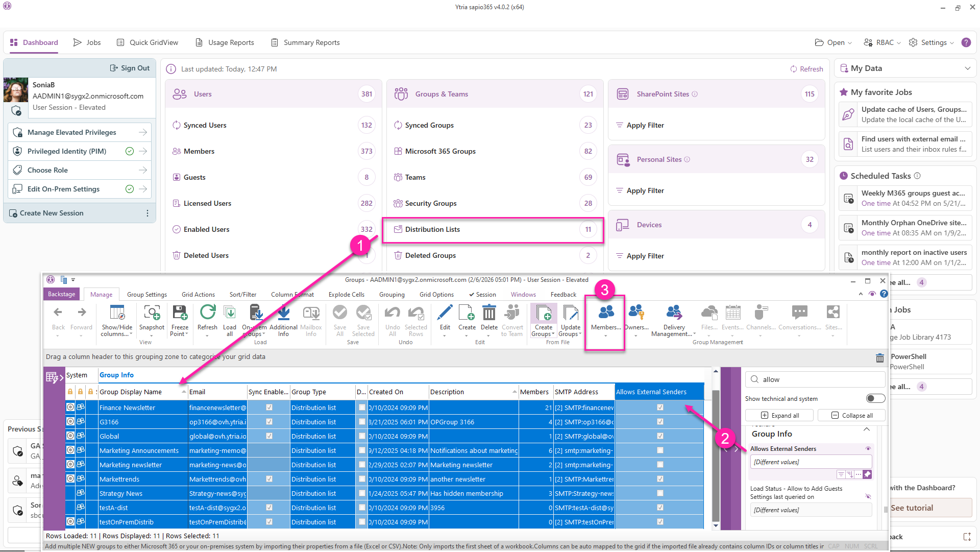Click the Show/Hide columns icon
980x552 pixels.
click(x=117, y=313)
